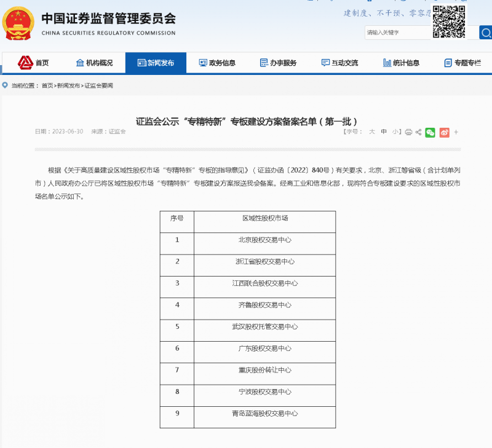Viewport: 492px width, 448px height.
Task: Click the article title 证监会公示“专精特新”专板建设方案备案名单
Action: pos(247,121)
